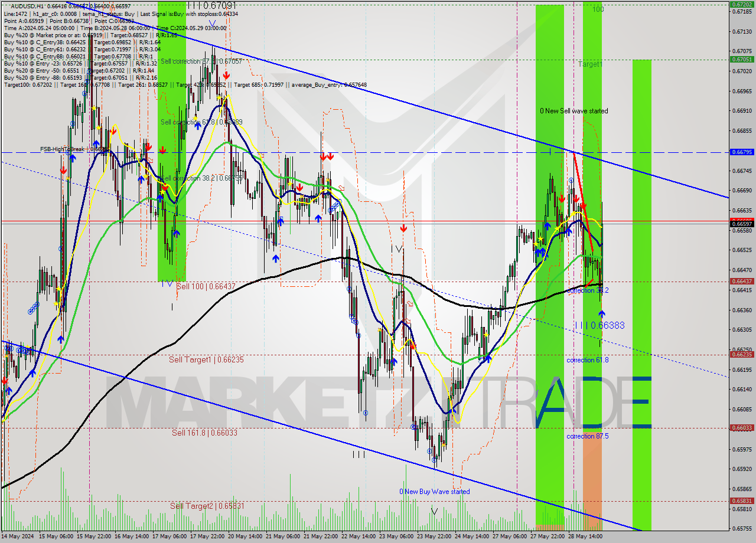
Task: Click the 'Sell correction 38.2' level label
Action: [x=201, y=178]
